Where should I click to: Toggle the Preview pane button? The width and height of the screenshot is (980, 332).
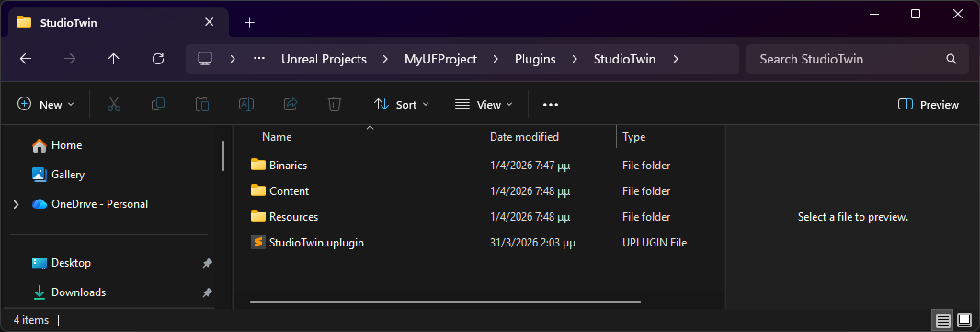[929, 105]
